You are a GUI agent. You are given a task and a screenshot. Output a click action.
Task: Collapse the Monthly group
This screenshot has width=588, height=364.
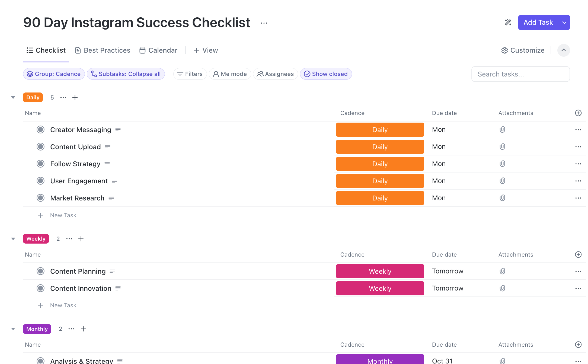pyautogui.click(x=13, y=329)
